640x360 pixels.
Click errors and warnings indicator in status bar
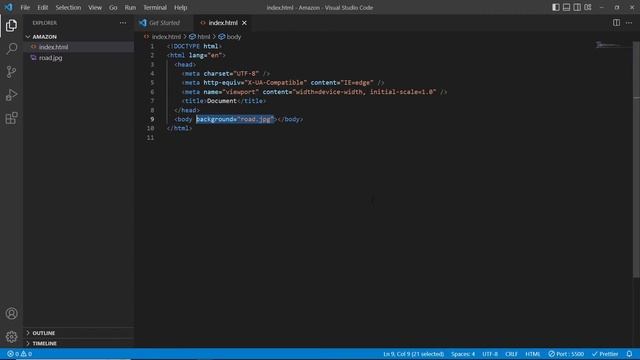point(19,354)
